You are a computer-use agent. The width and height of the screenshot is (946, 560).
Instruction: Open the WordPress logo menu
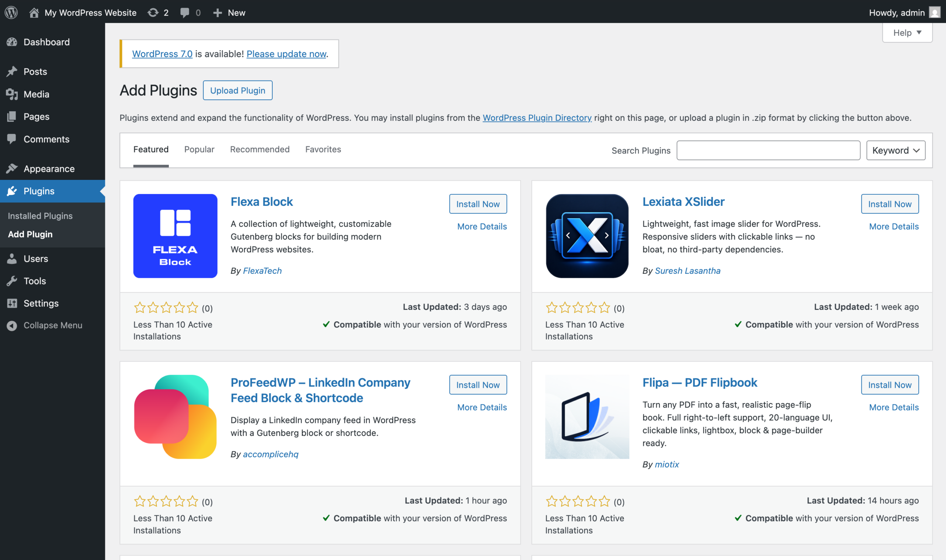coord(11,13)
